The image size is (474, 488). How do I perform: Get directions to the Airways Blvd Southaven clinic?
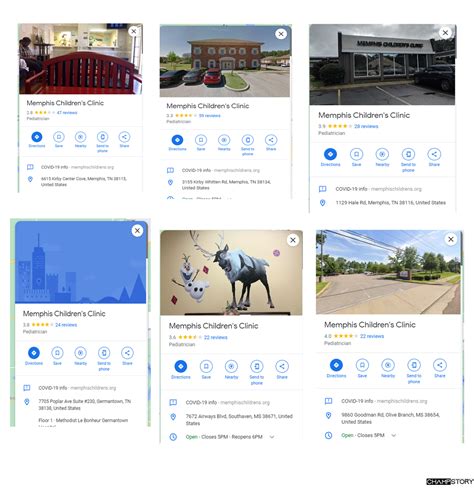(181, 366)
